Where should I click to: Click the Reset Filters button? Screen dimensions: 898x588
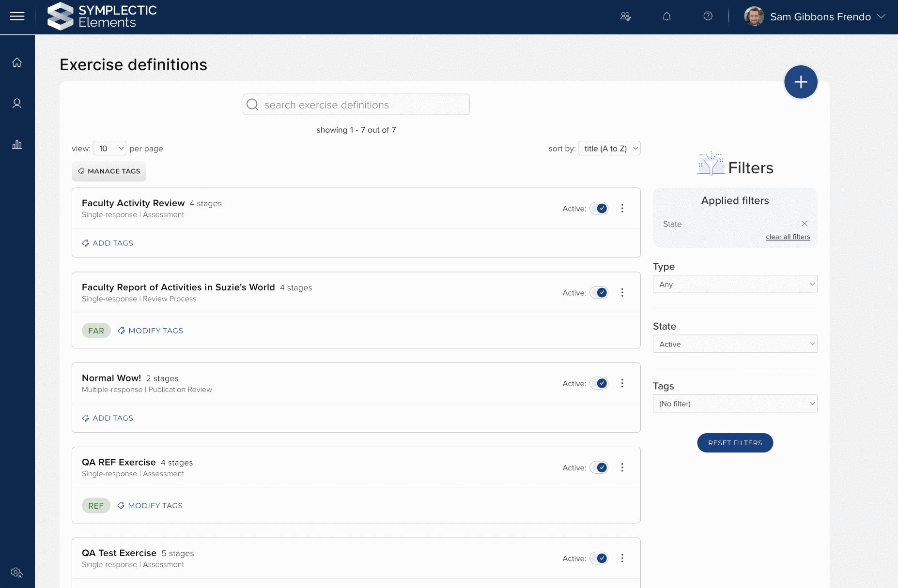734,443
